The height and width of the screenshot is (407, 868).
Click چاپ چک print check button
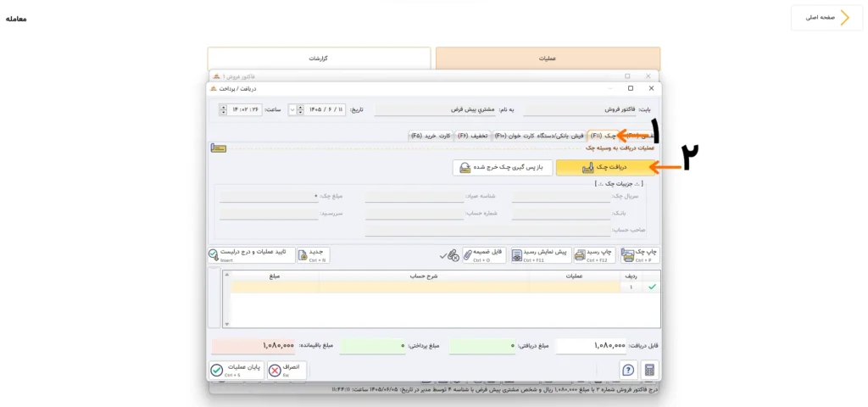[x=640, y=254]
